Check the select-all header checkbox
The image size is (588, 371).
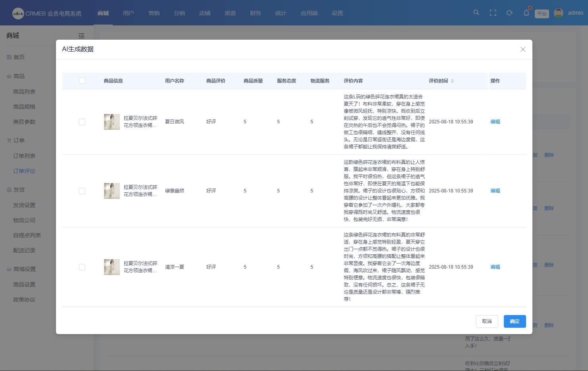click(82, 81)
